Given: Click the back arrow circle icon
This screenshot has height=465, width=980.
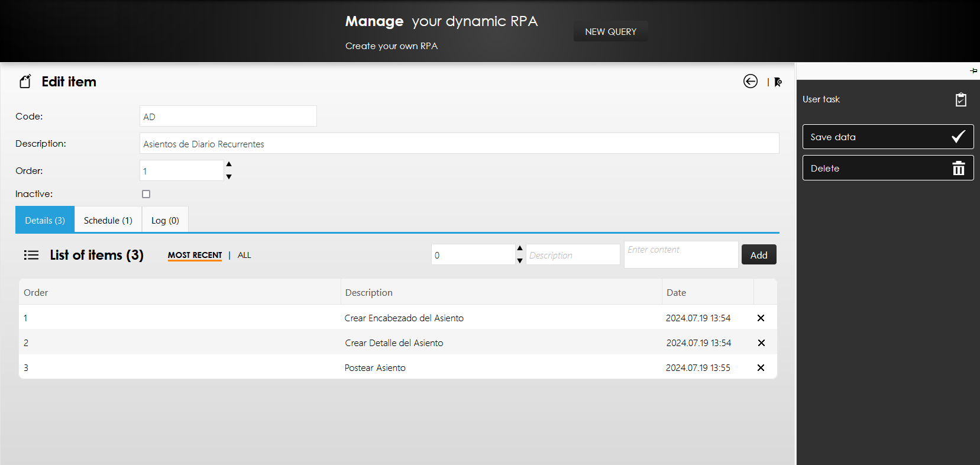Looking at the screenshot, I should coord(751,81).
